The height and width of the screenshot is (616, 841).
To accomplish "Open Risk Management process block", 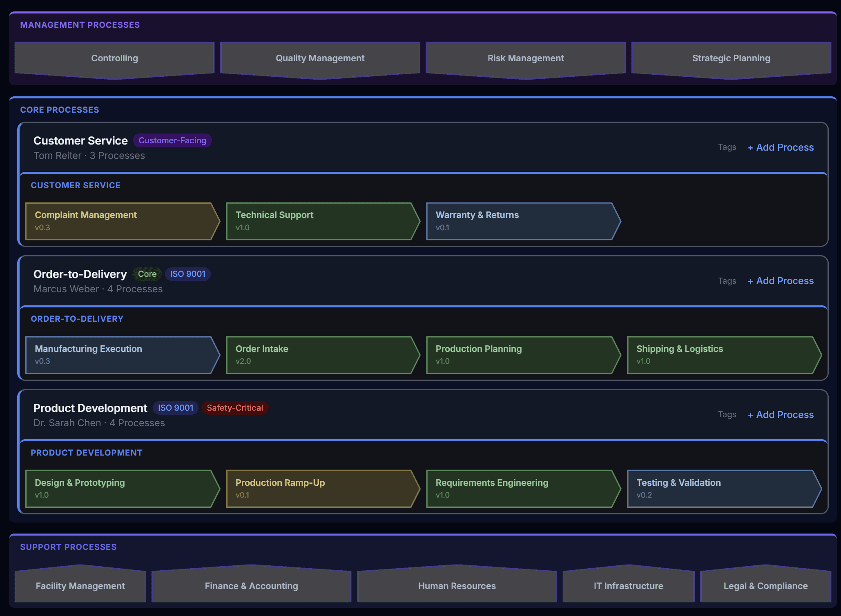I will (x=525, y=58).
